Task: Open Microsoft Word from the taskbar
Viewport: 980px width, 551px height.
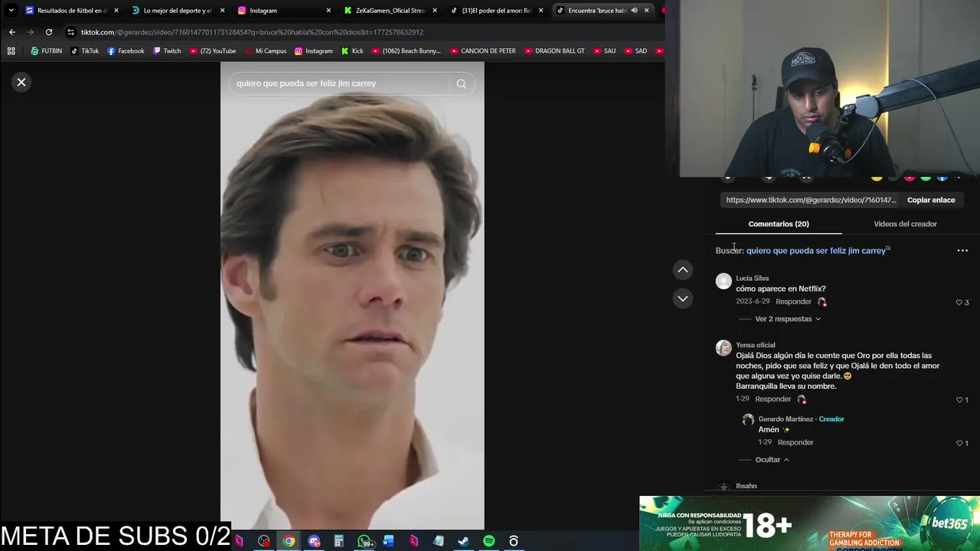Action: point(389,541)
